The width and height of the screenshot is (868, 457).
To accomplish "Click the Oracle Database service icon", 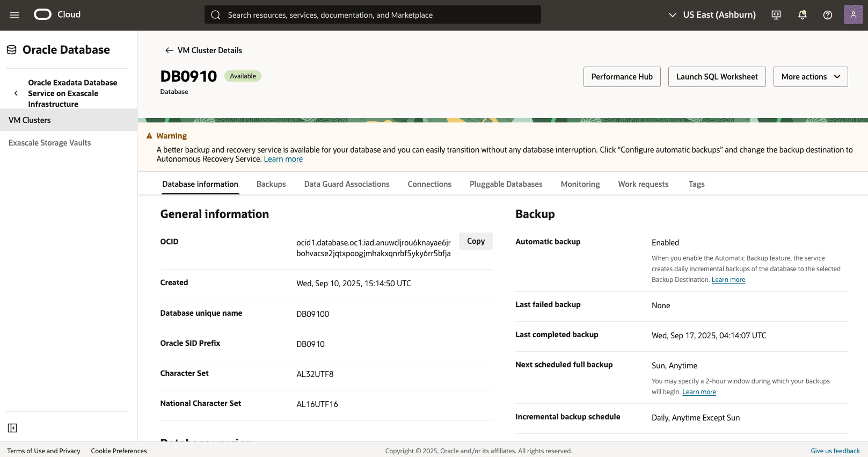I will tap(12, 50).
